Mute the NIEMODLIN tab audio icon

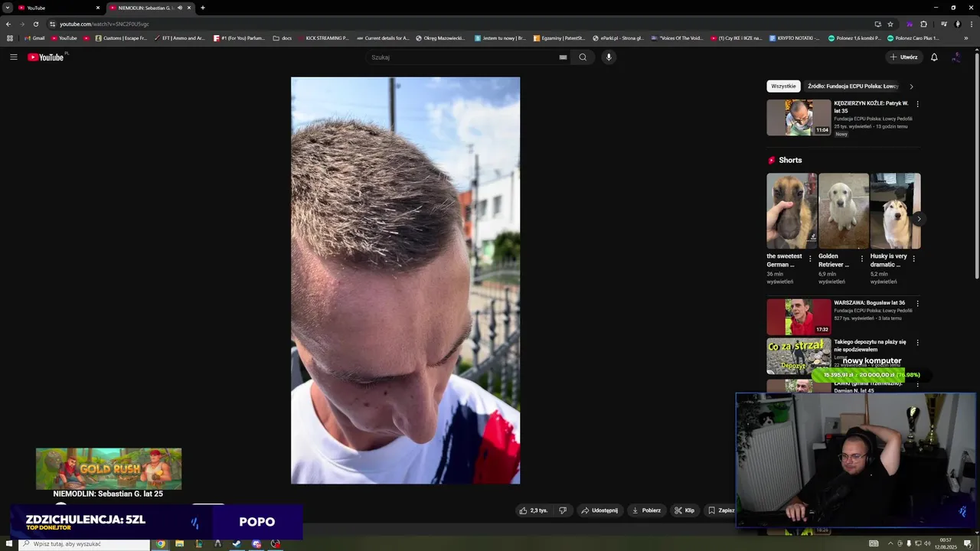click(180, 8)
